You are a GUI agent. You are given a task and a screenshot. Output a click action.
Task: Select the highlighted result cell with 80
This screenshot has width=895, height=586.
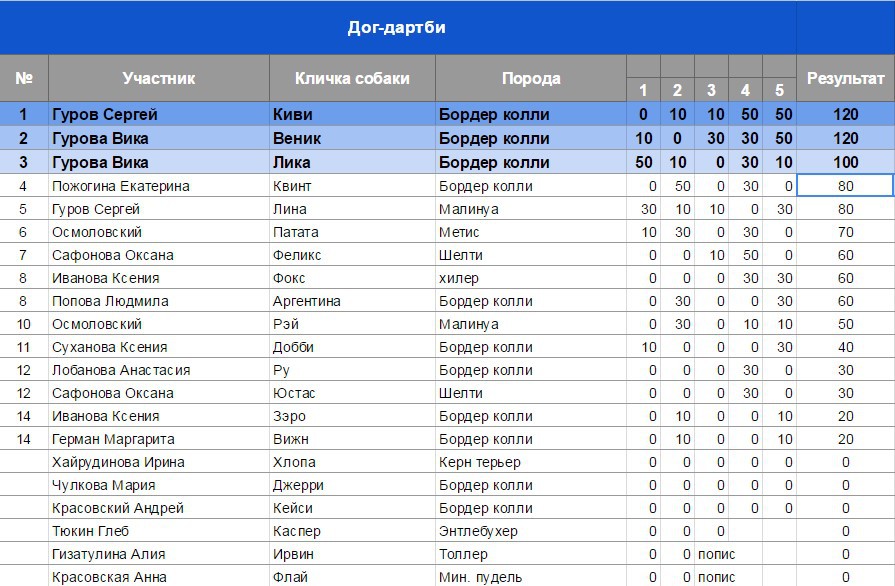click(x=845, y=186)
